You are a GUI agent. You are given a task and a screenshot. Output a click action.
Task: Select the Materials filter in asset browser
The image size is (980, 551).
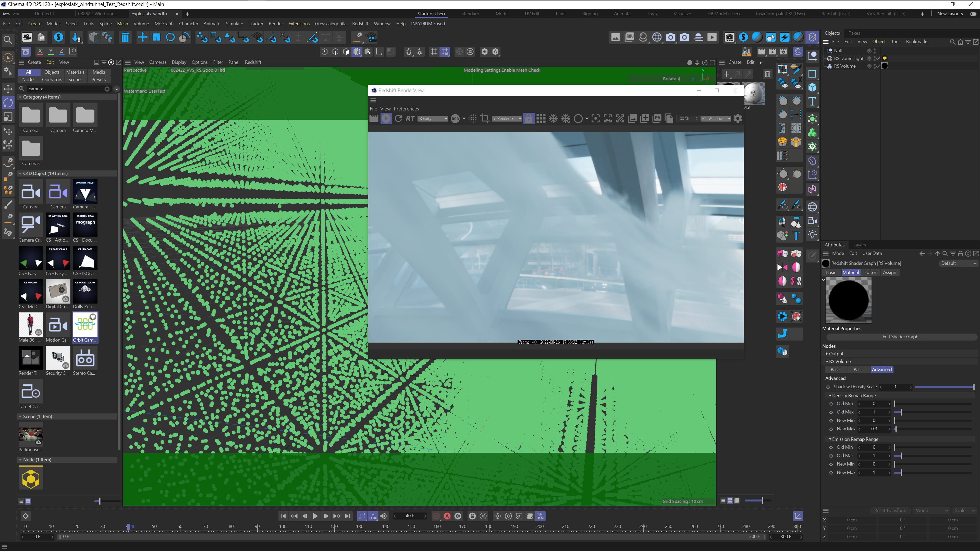click(75, 72)
